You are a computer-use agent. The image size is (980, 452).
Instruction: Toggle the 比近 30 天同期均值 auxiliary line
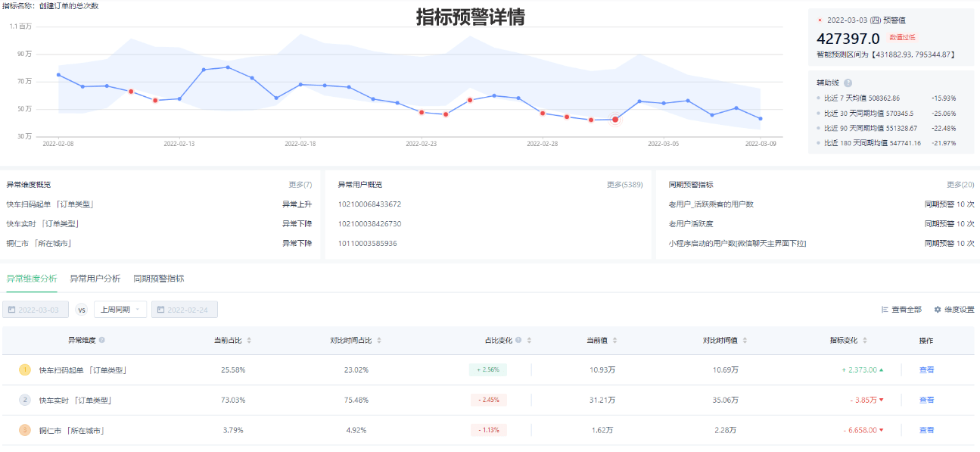[x=861, y=114]
